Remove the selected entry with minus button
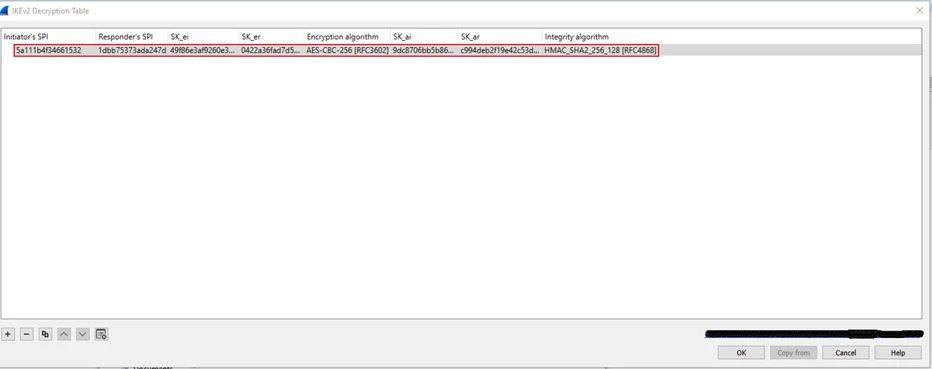Viewport: 932px width, 369px height. point(26,335)
